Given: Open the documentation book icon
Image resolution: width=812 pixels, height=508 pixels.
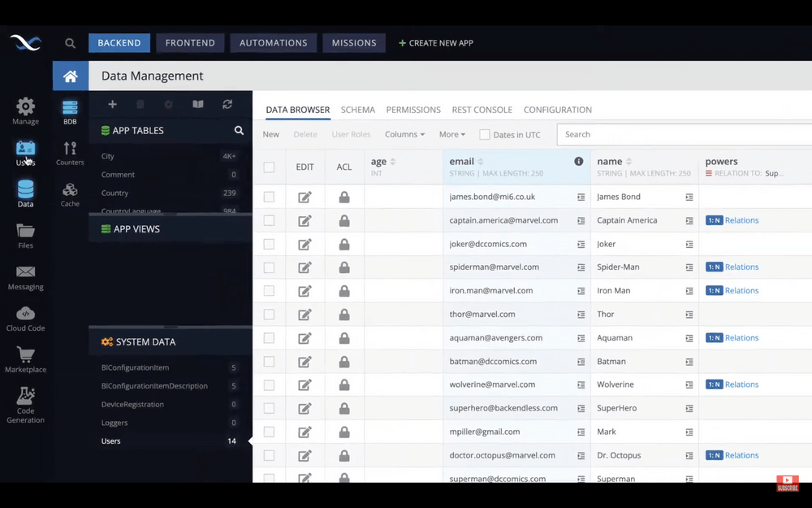Looking at the screenshot, I should coord(197,104).
